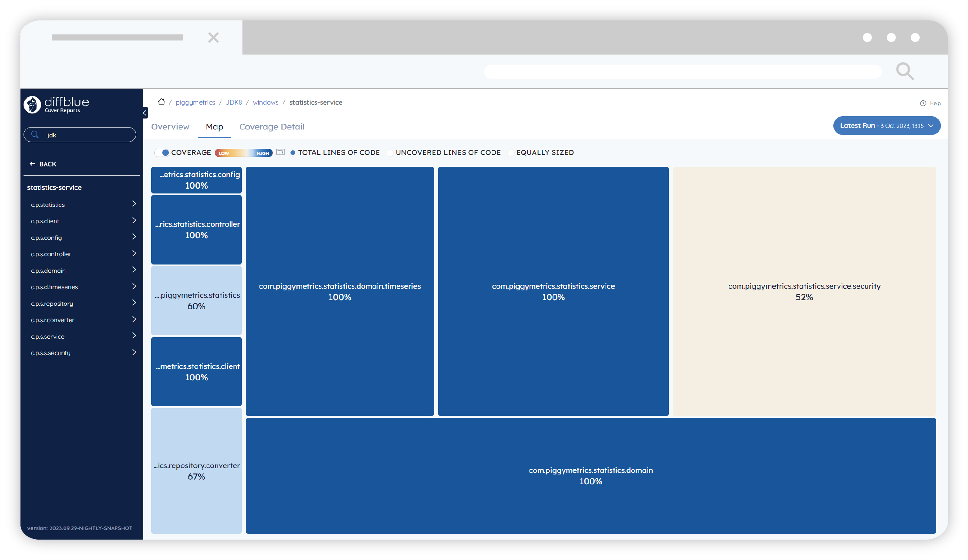Click the LOW-HIGH coverage color legend

(243, 153)
